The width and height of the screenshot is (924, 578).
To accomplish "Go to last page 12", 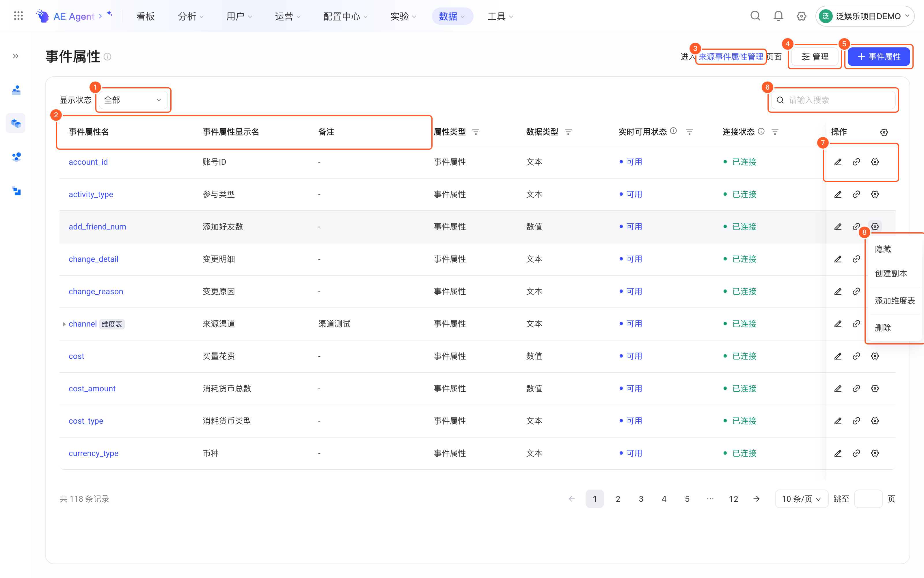I will tap(733, 499).
